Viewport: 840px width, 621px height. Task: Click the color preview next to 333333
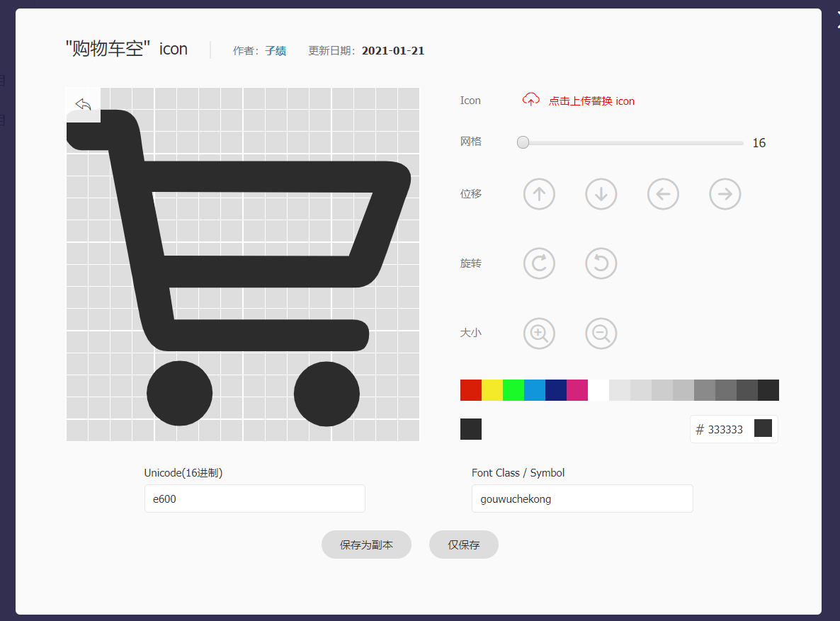click(763, 428)
